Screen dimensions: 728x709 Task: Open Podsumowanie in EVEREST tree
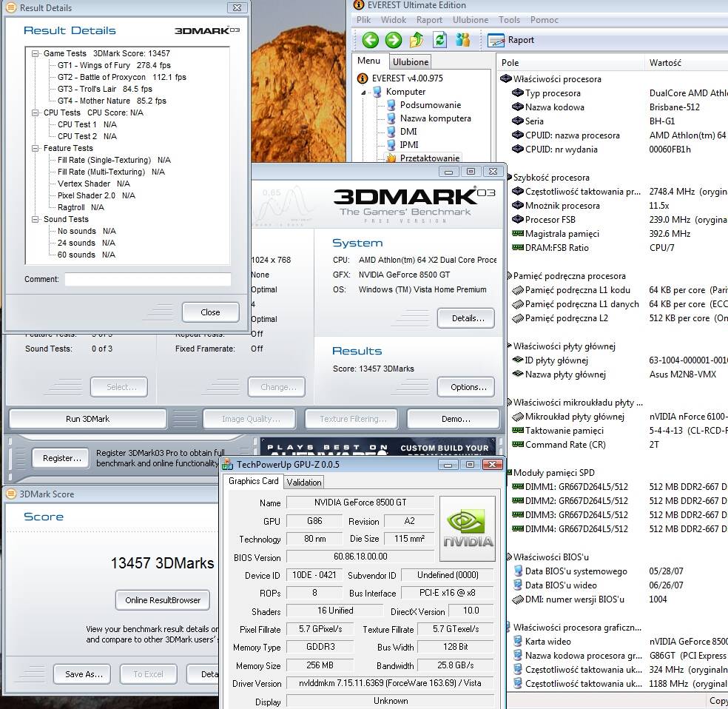click(431, 105)
